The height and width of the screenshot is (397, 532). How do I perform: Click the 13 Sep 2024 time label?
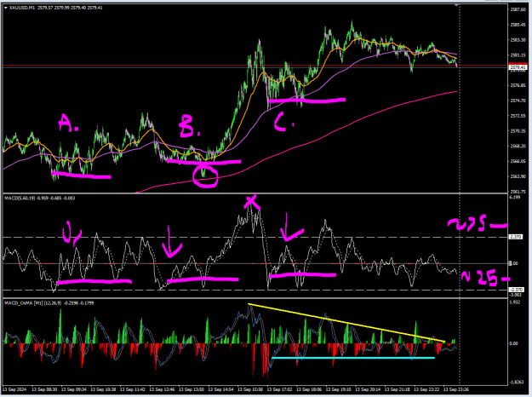pyautogui.click(x=14, y=389)
